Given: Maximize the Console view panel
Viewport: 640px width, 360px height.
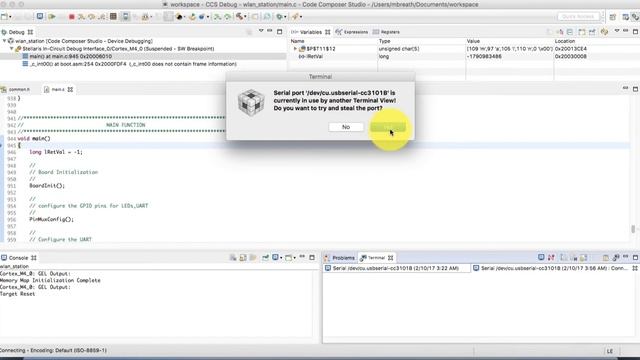Looking at the screenshot, I should (x=312, y=257).
